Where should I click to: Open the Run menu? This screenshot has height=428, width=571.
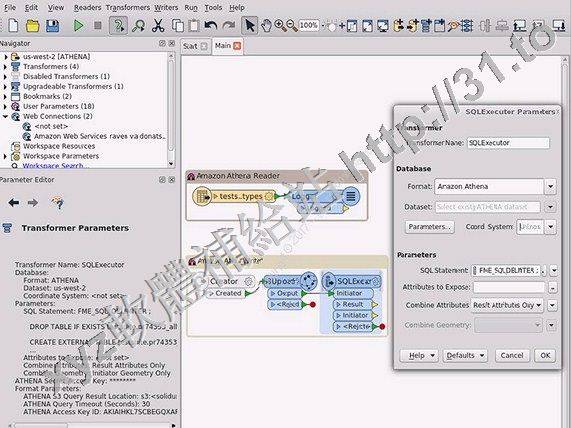tap(191, 8)
